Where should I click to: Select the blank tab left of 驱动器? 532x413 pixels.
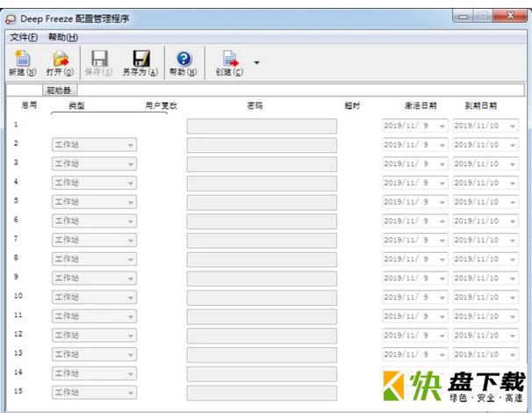point(25,91)
